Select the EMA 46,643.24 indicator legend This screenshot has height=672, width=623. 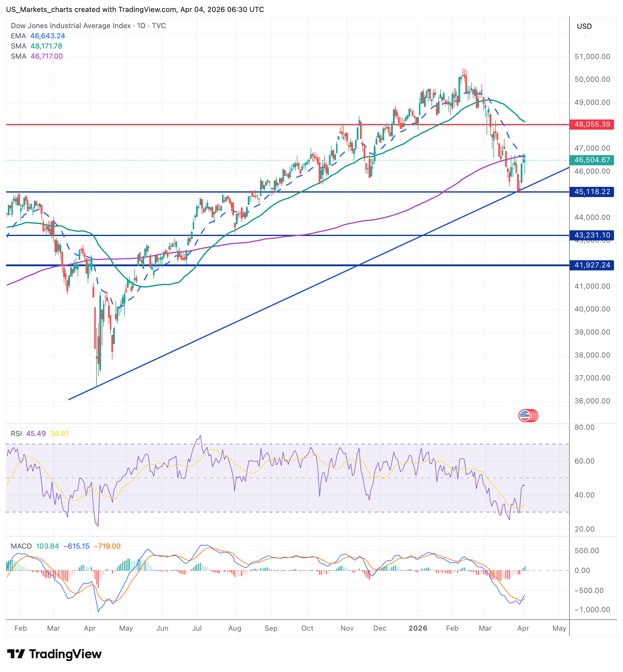[38, 36]
